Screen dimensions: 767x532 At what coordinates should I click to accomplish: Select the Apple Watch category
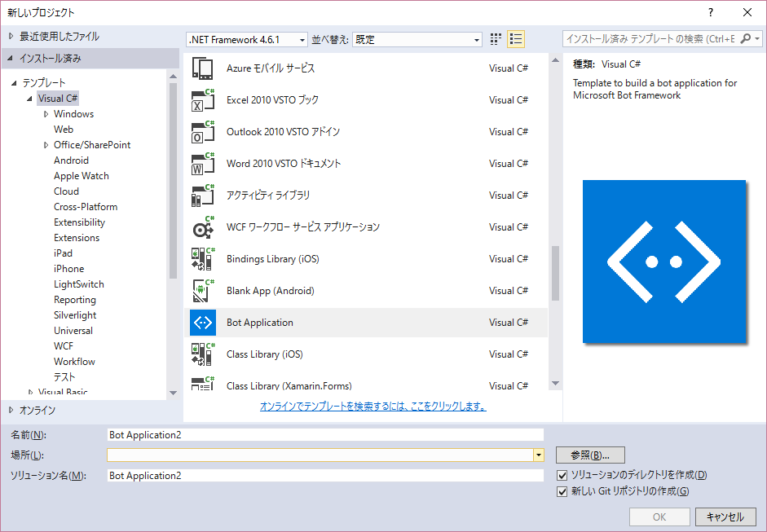tap(82, 176)
